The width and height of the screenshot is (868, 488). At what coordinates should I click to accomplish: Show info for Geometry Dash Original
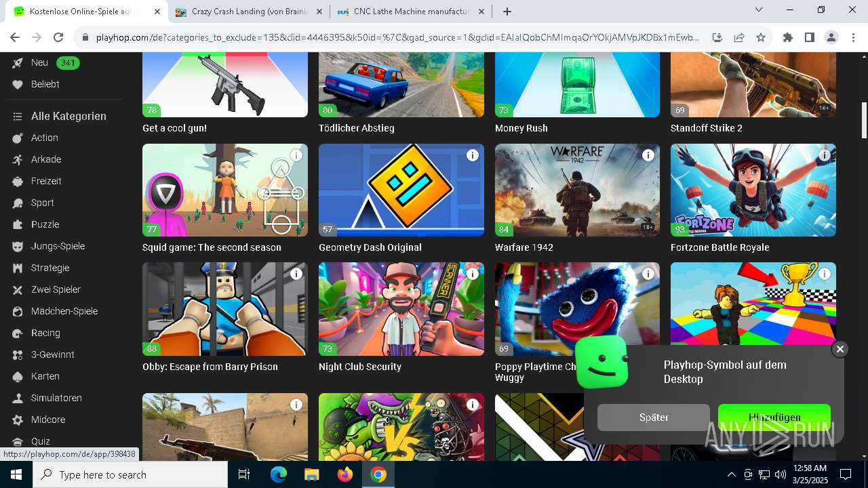473,155
